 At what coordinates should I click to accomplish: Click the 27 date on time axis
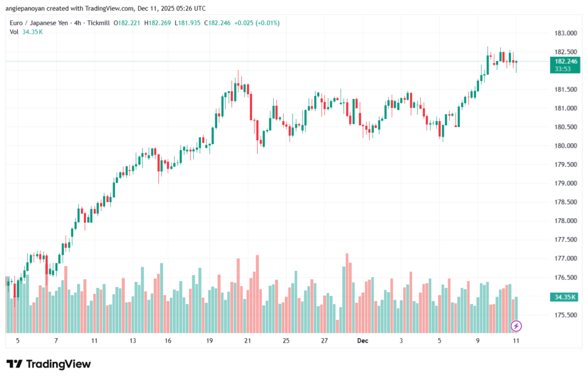pyautogui.click(x=324, y=340)
